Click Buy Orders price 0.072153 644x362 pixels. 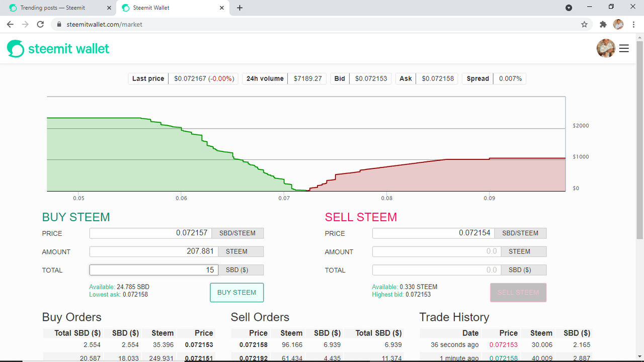199,345
